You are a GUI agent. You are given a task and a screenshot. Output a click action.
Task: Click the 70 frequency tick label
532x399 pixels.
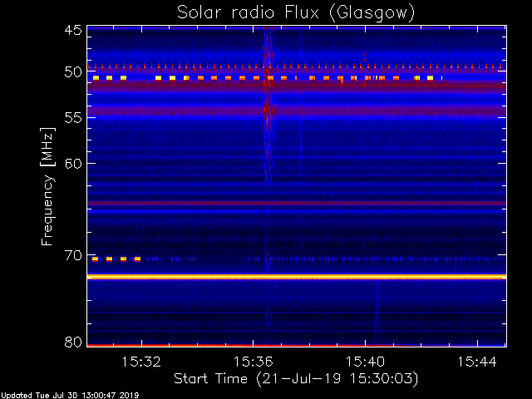tap(73, 255)
